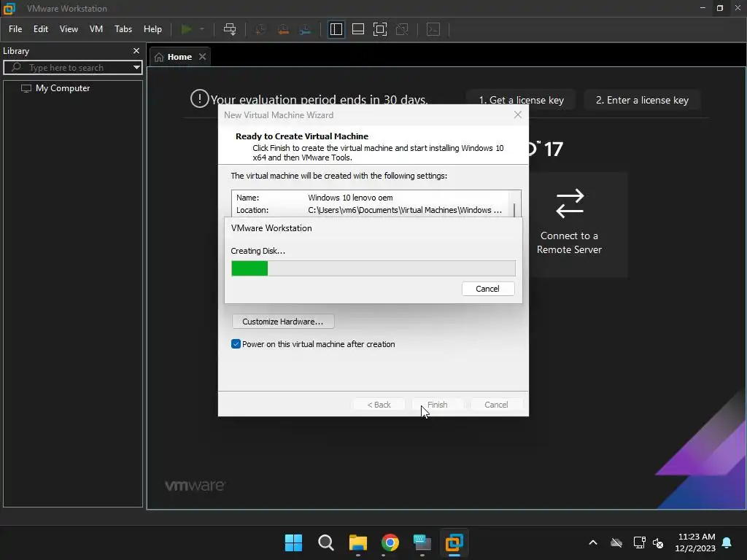The width and height of the screenshot is (747, 560).
Task: Click the Unity mode icon
Action: [402, 29]
